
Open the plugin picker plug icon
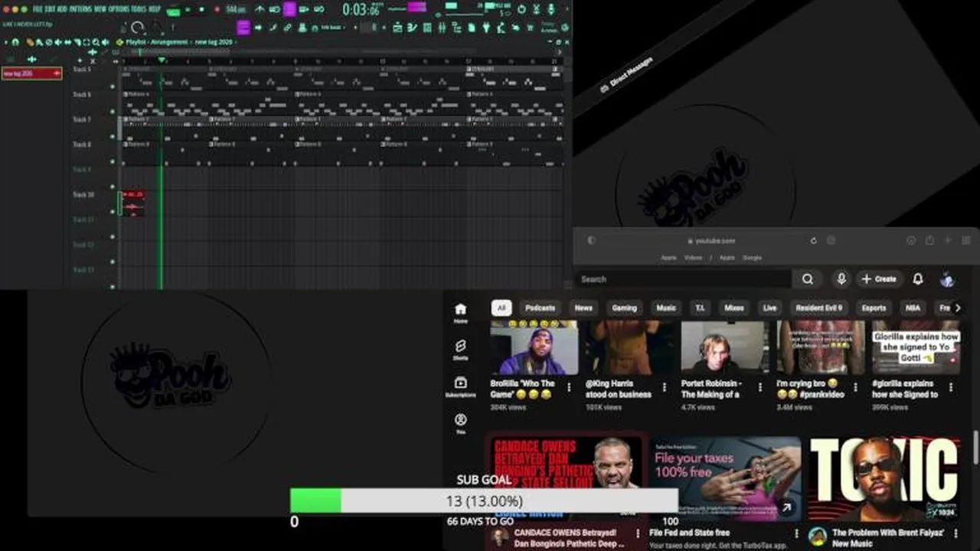486,28
